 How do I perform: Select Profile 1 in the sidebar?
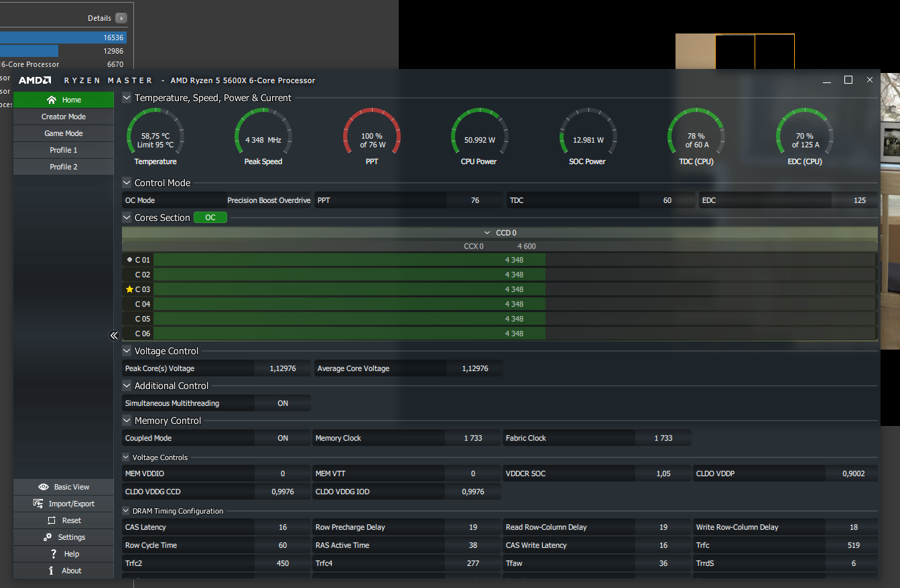point(64,150)
